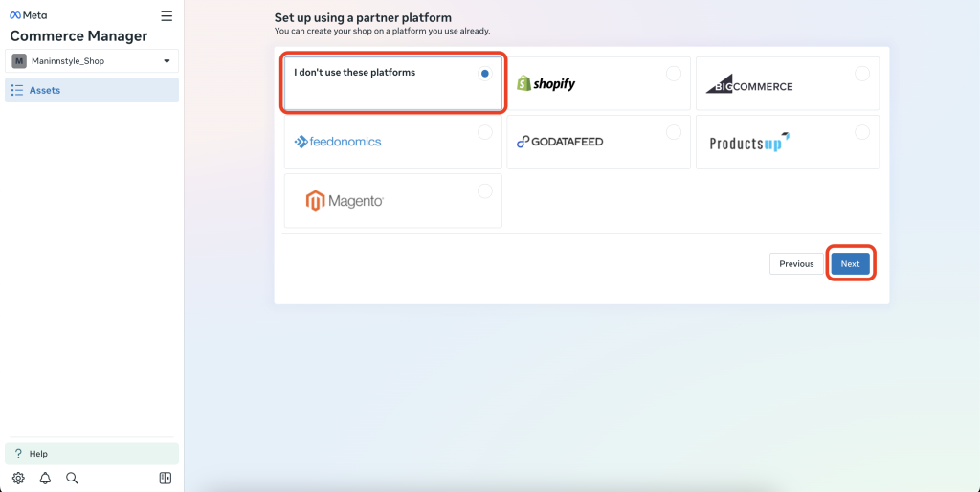Click the Maninnstyle_Shop avatar icon
The image size is (980, 492).
point(19,61)
